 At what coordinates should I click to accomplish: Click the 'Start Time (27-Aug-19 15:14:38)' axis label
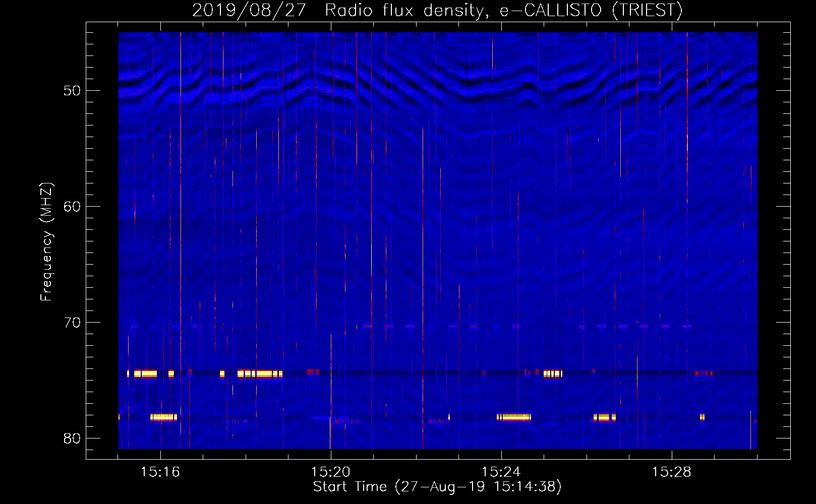coord(437,487)
